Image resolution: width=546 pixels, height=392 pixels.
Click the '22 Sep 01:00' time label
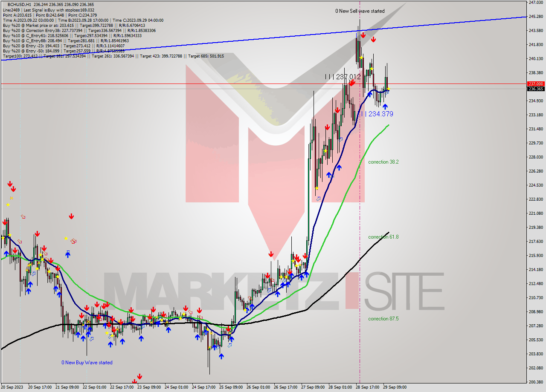95,388
